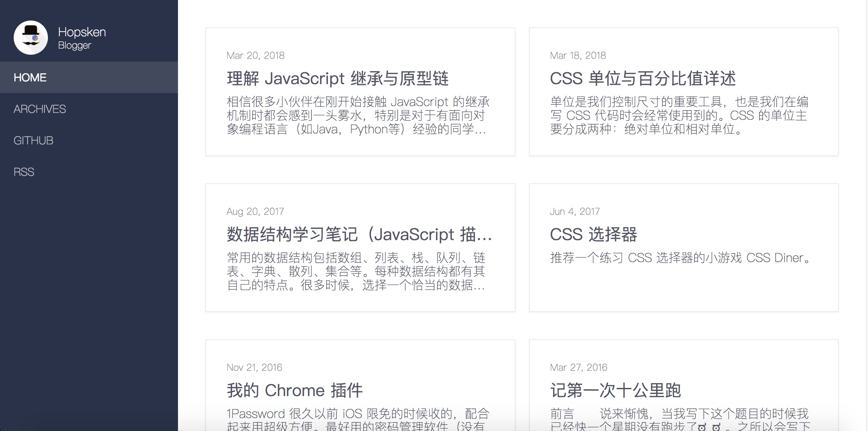
Task: Click the CSS units post excerpt text
Action: point(679,116)
